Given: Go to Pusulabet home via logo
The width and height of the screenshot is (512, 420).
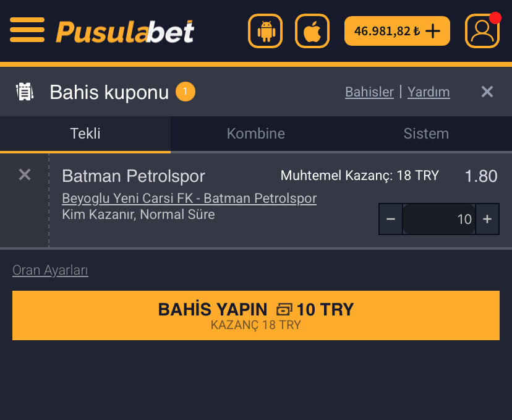Looking at the screenshot, I should point(125,32).
